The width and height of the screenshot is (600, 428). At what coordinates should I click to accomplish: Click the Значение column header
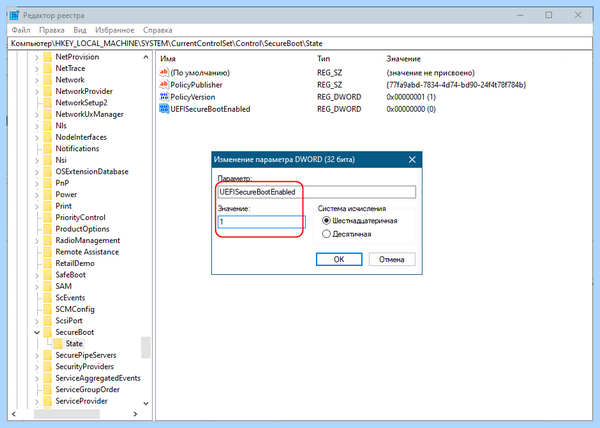[x=403, y=59]
